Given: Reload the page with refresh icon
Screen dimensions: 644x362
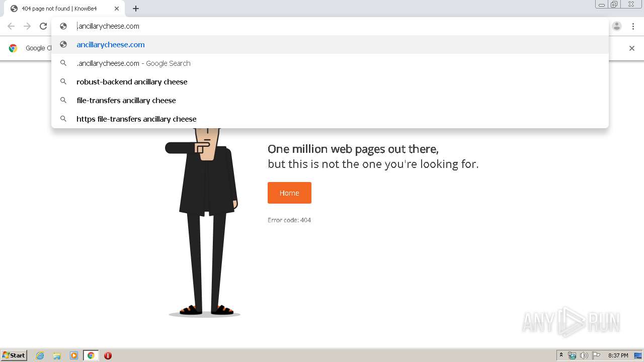Looking at the screenshot, I should (x=43, y=26).
